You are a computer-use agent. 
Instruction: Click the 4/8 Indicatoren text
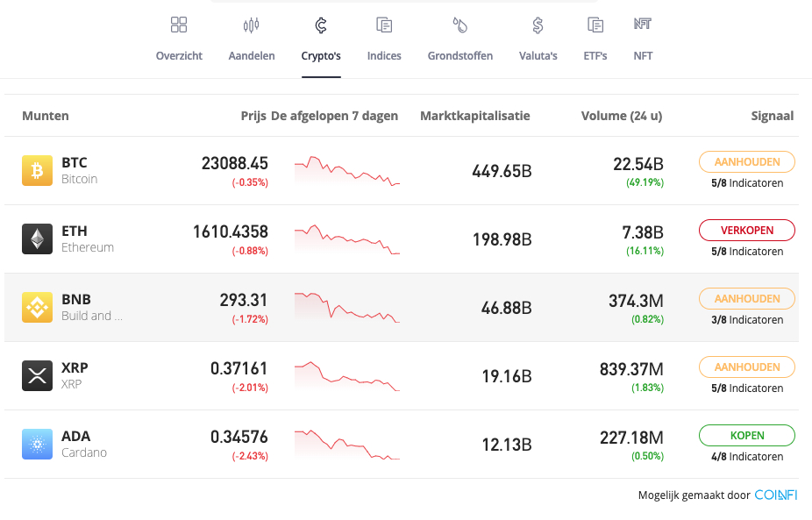click(x=747, y=456)
